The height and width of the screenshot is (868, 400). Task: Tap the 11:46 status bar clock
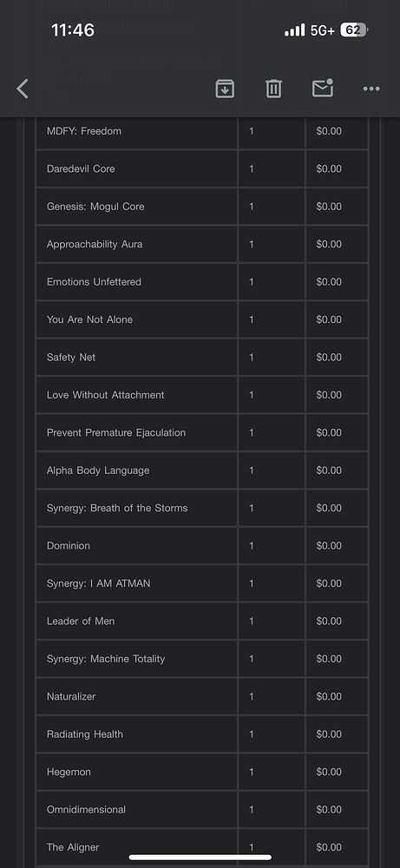click(73, 30)
